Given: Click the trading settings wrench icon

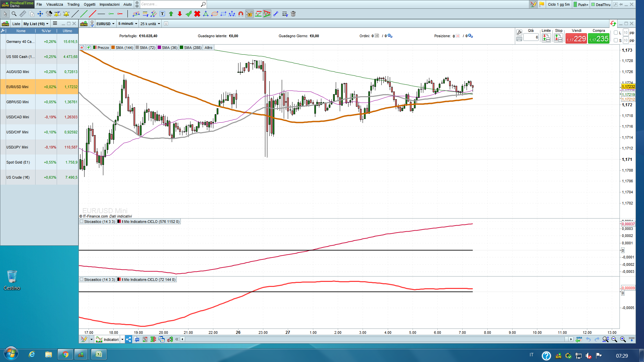Looking at the screenshot, I should (519, 33).
